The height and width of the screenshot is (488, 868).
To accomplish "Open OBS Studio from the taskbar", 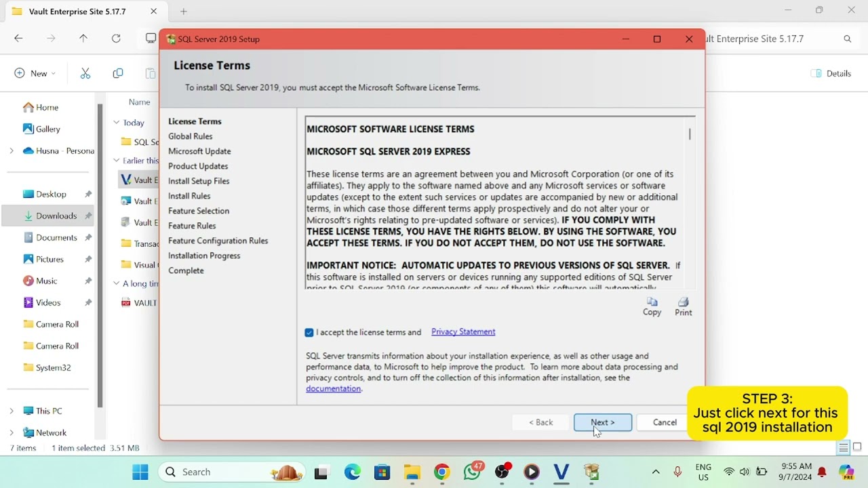I will [x=502, y=472].
